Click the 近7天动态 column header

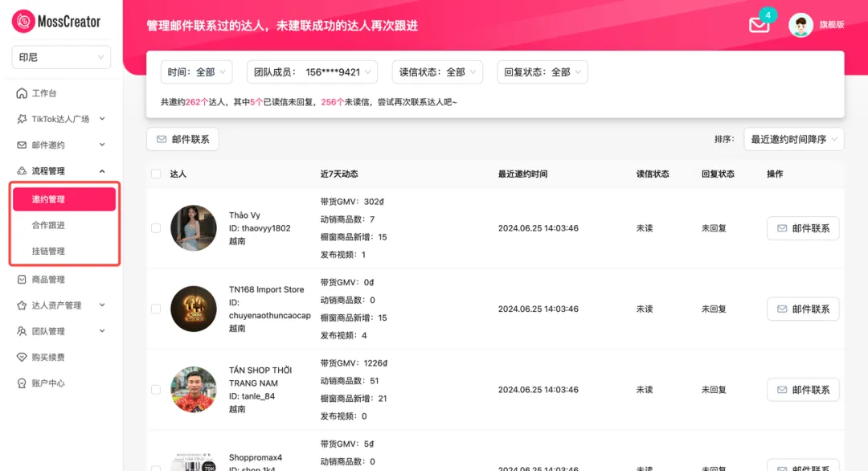339,174
